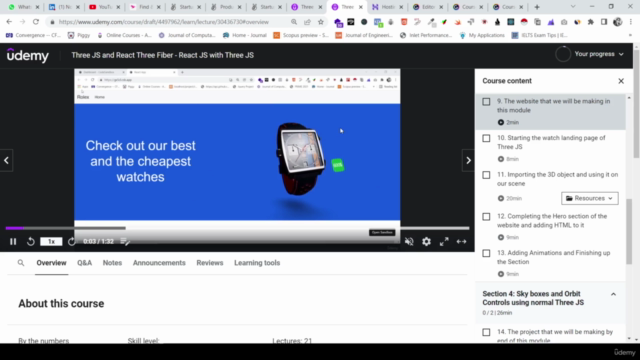The image size is (640, 360).
Task: Add a note with the note icon
Action: click(x=125, y=242)
